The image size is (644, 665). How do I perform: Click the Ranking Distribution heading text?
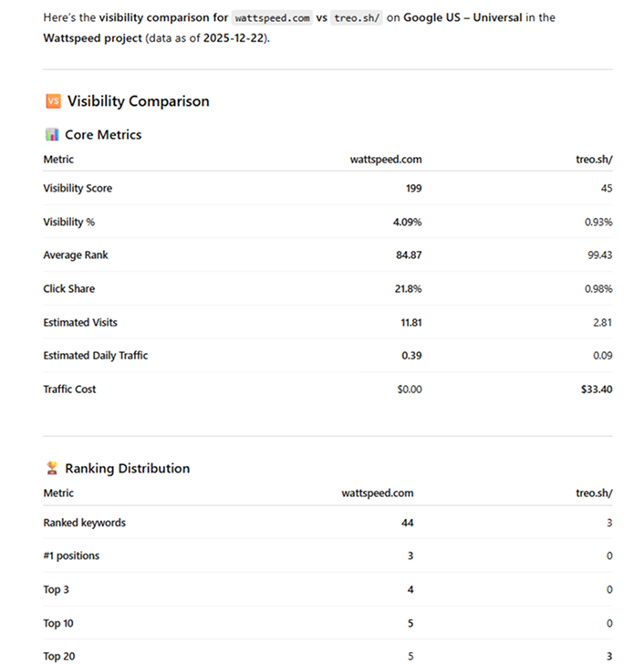(127, 469)
